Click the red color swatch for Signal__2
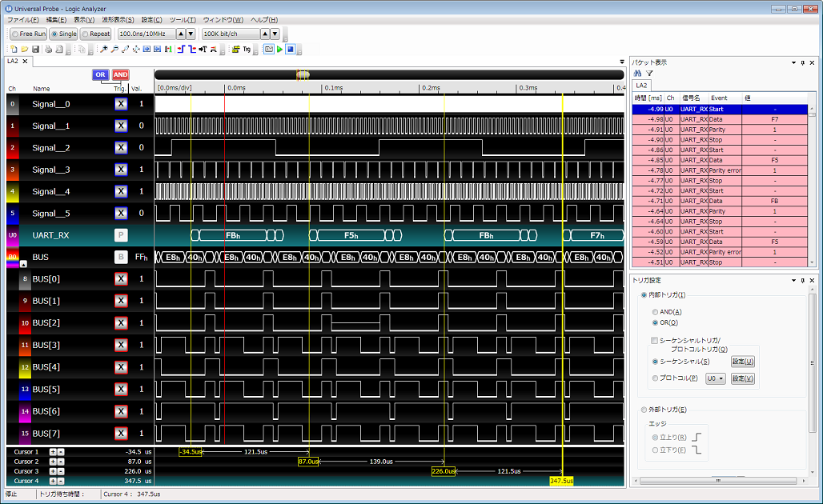This screenshot has width=823, height=504. pyautogui.click(x=12, y=148)
